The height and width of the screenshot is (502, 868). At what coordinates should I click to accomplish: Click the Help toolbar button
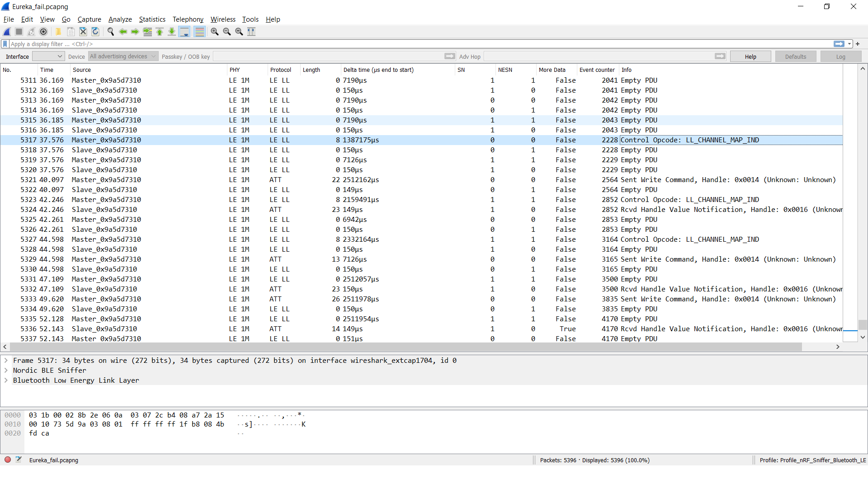[750, 56]
